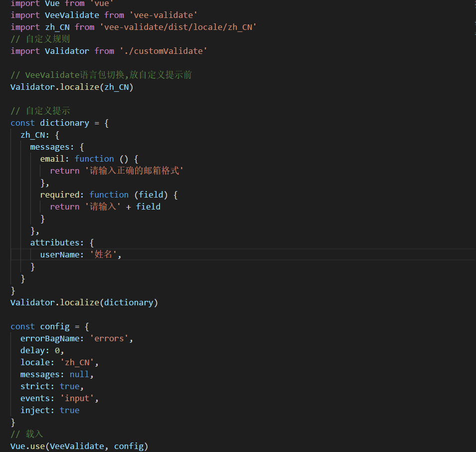The height and width of the screenshot is (452, 476).
Task: Click the messages: key inside zh_CN
Action: [x=52, y=147]
